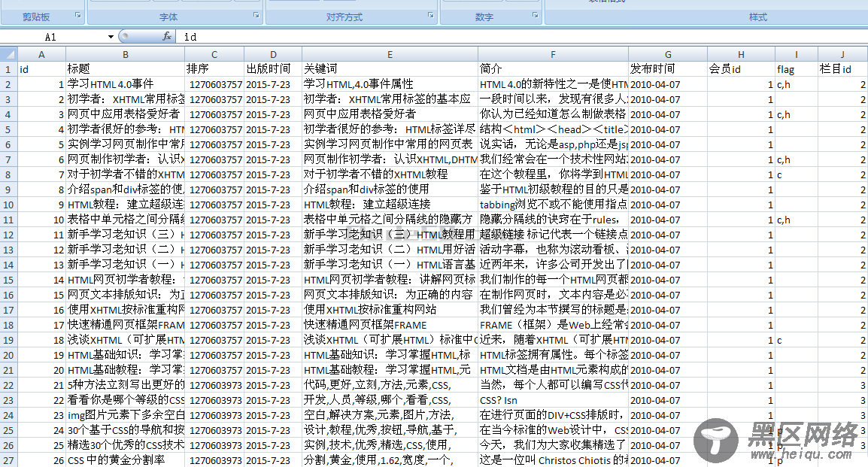Select id cell 13 in column A
The height and width of the screenshot is (467, 868).
pyautogui.click(x=41, y=265)
